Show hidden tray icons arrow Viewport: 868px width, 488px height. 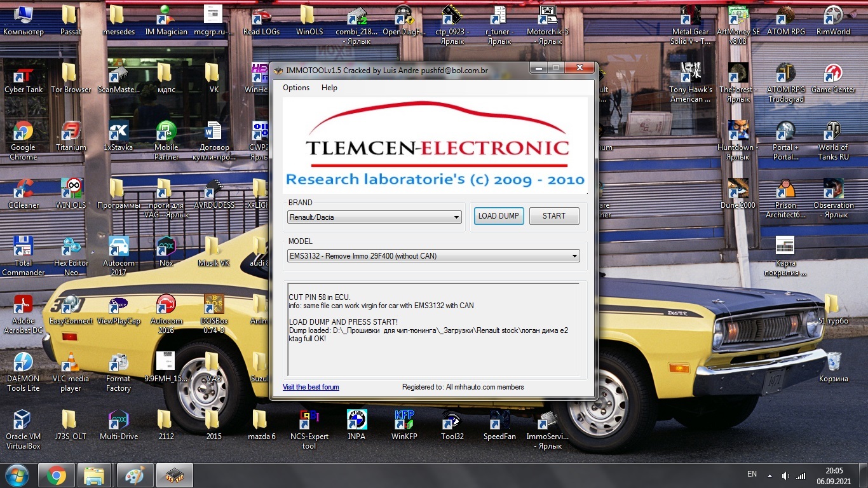pos(771,475)
